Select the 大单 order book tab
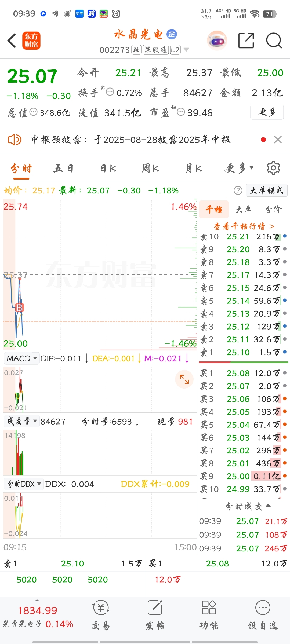 [x=244, y=209]
